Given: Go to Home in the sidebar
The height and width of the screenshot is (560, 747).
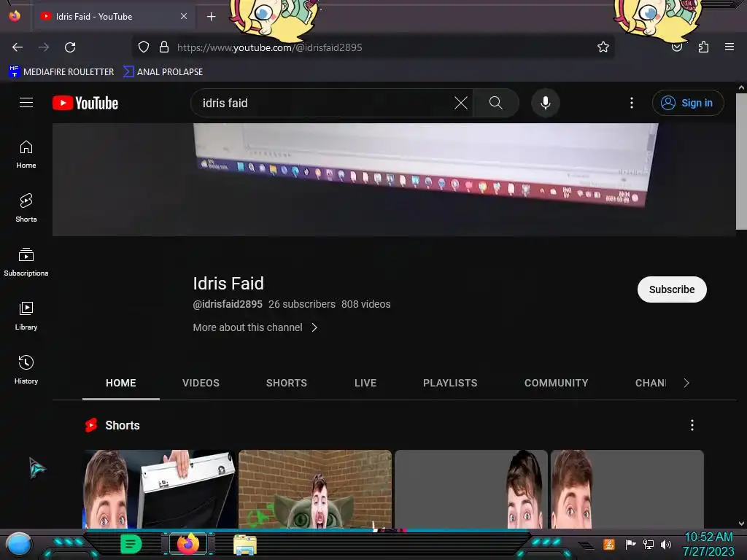Looking at the screenshot, I should pyautogui.click(x=26, y=155).
